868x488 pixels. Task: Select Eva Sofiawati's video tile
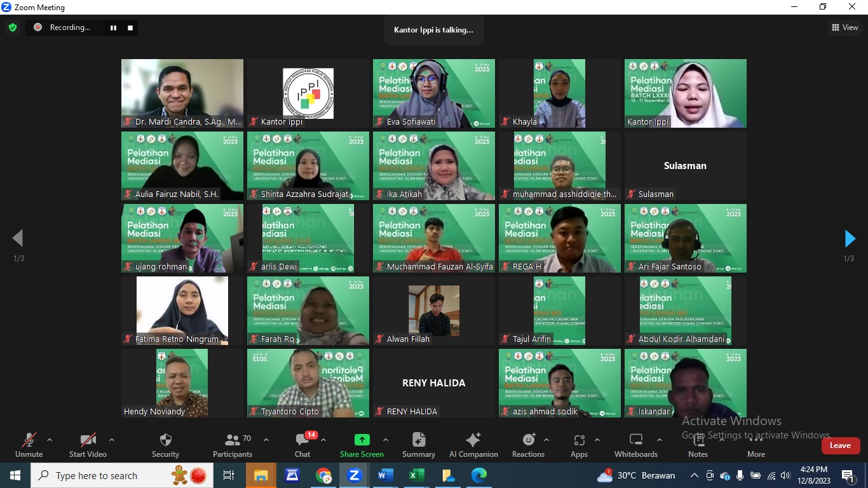[434, 93]
